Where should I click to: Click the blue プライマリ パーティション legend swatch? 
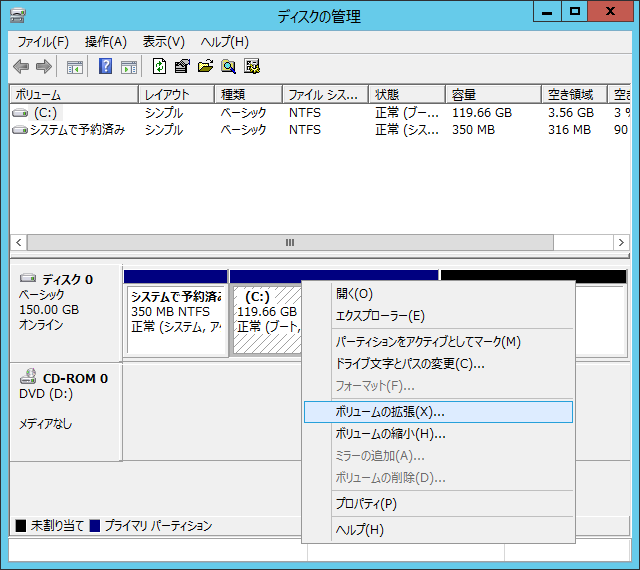(x=95, y=526)
